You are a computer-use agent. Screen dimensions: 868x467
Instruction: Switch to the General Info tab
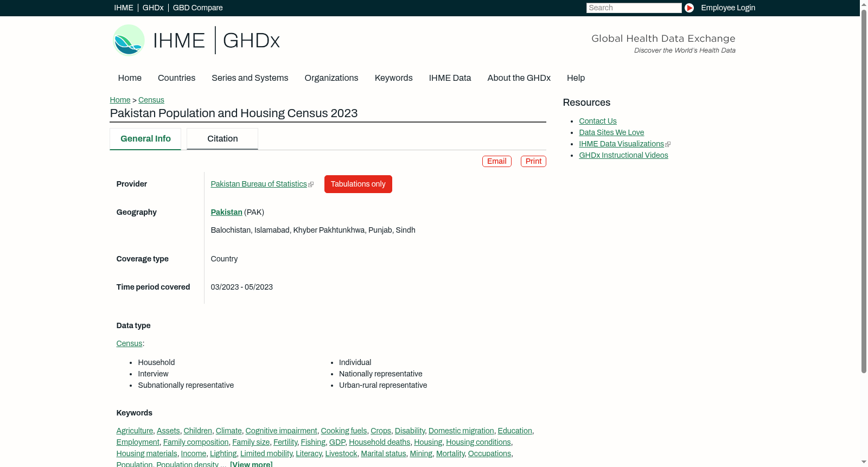tap(145, 139)
